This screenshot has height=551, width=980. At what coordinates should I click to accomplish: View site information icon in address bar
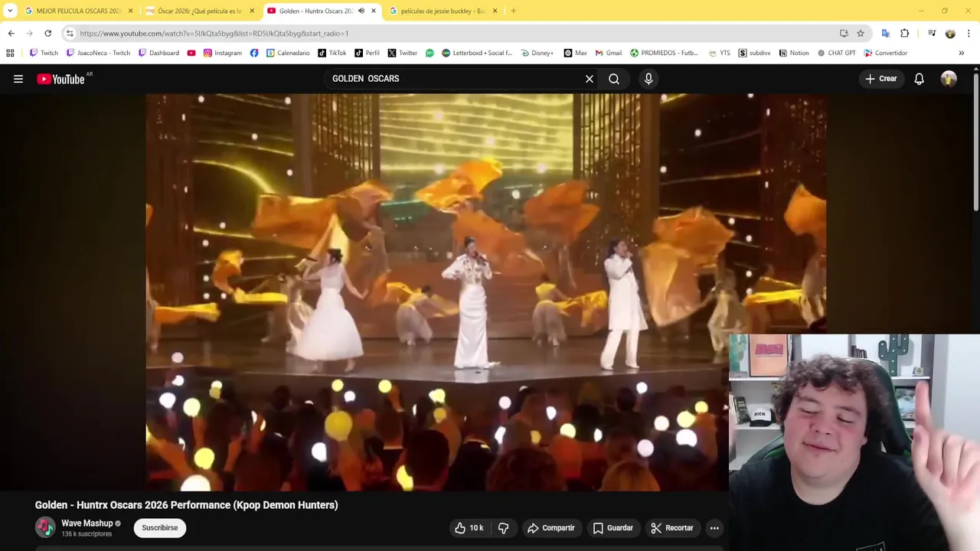(70, 34)
